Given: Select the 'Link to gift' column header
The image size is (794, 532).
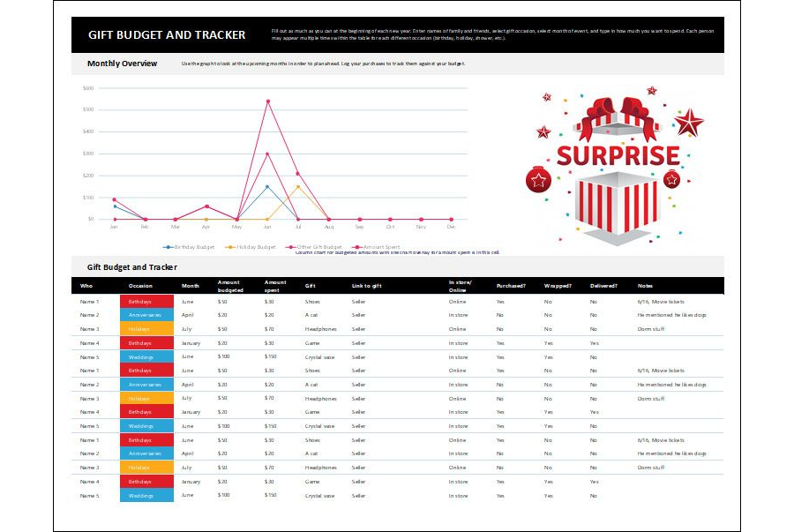Looking at the screenshot, I should [x=367, y=286].
